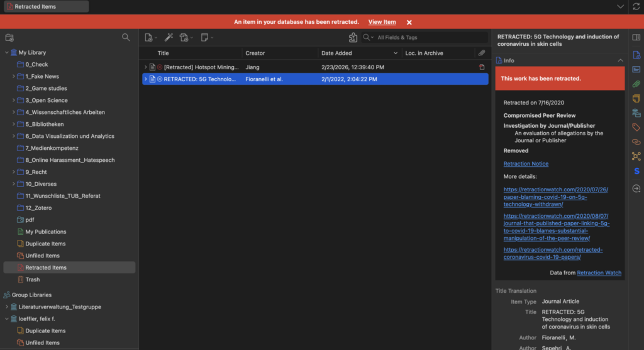Click the New Item toolbar button

click(x=150, y=37)
